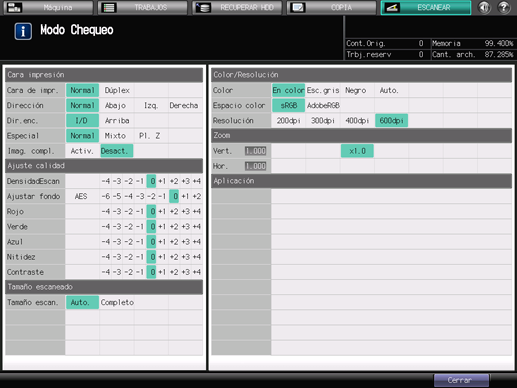Click the COPIA tab icon

(x=297, y=7)
